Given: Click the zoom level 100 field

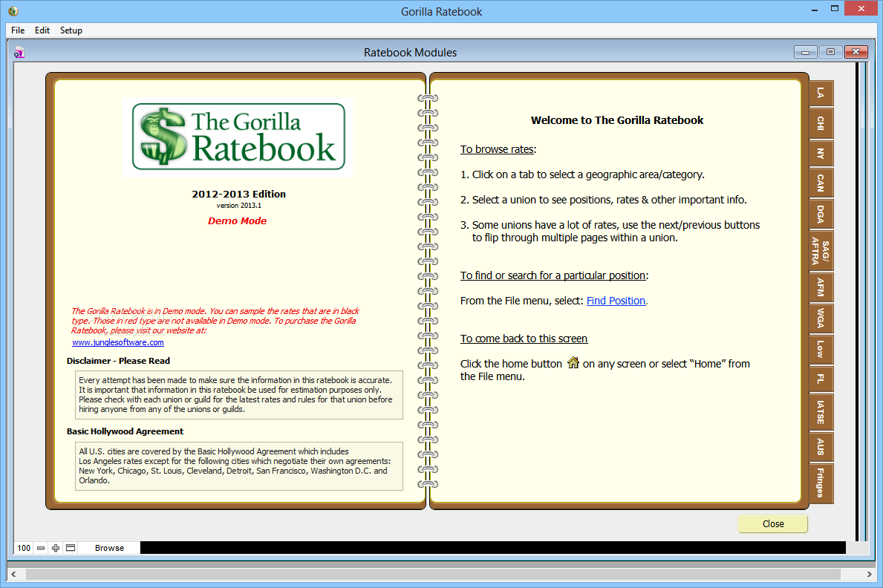Looking at the screenshot, I should tap(24, 548).
